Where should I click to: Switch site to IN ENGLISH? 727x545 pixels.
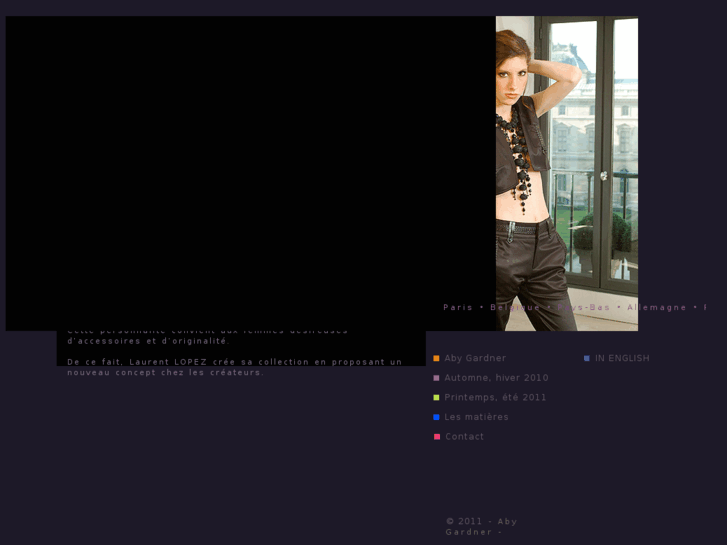click(622, 358)
